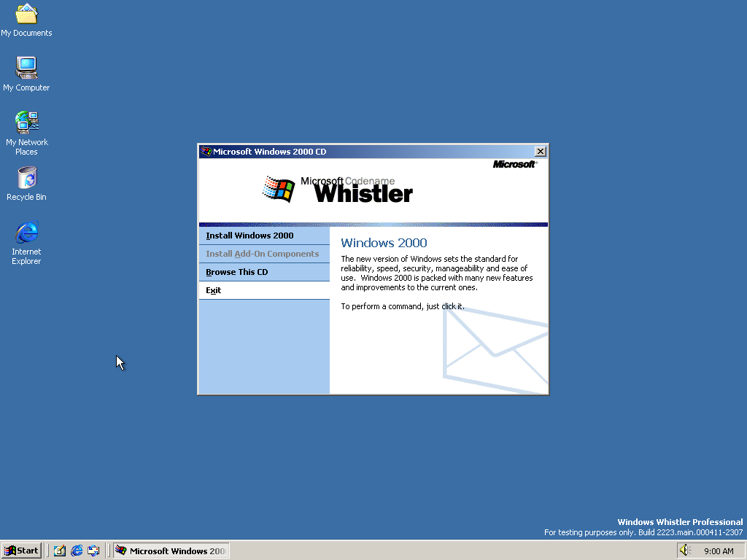
Task: Click the Show Desktop quick launch icon
Action: tap(60, 551)
